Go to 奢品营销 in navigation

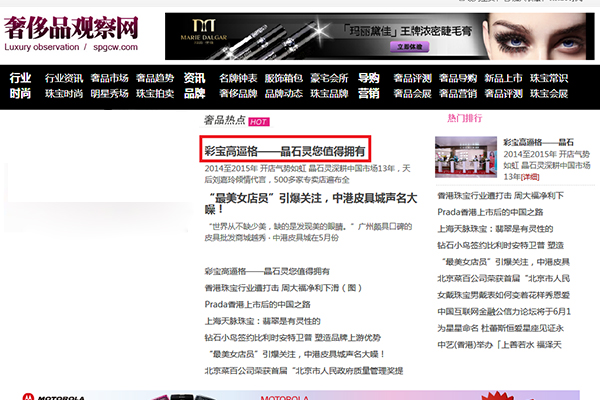[458, 94]
